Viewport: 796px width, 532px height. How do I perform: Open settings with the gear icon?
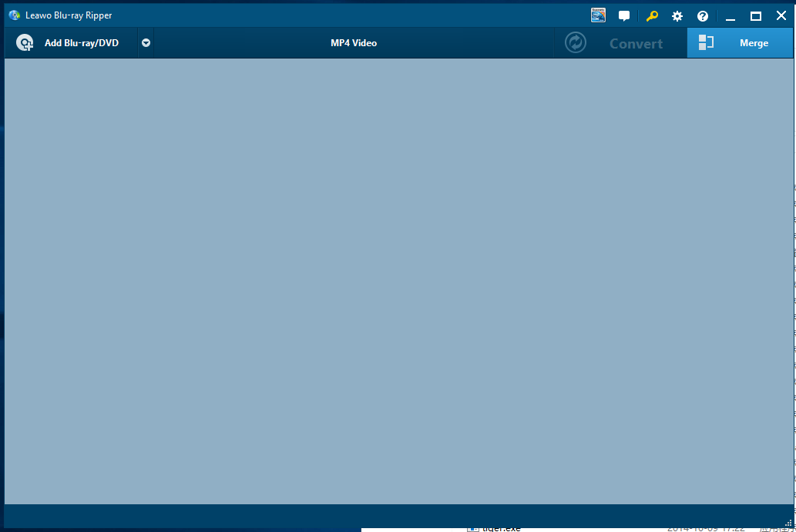coord(677,16)
